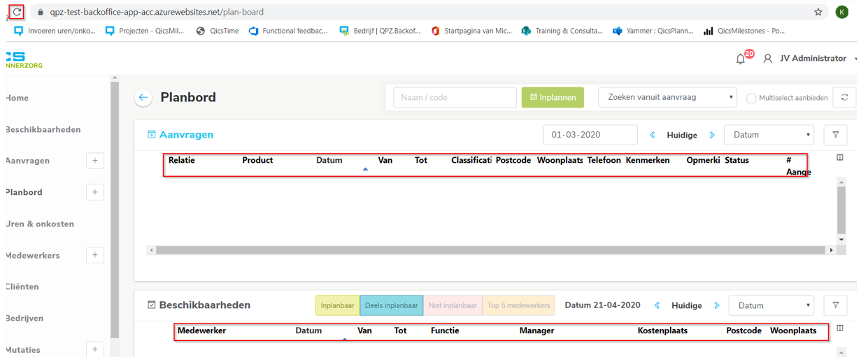Click the browser address bar URL
The image size is (868, 357).
[157, 12]
